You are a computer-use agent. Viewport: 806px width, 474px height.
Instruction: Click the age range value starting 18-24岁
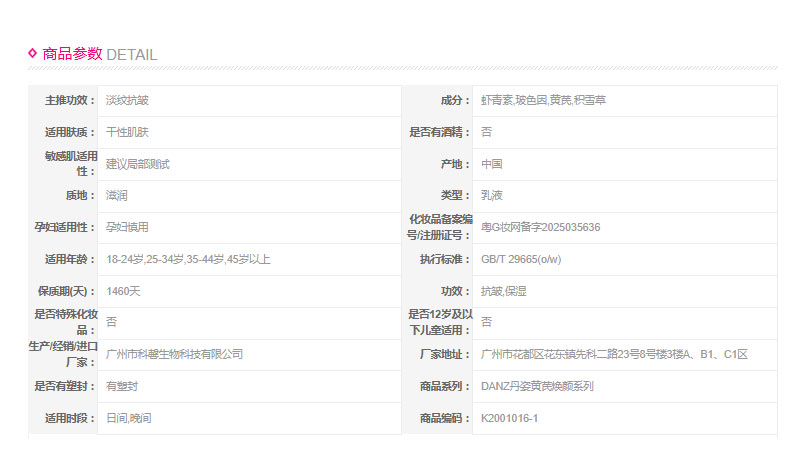(188, 259)
